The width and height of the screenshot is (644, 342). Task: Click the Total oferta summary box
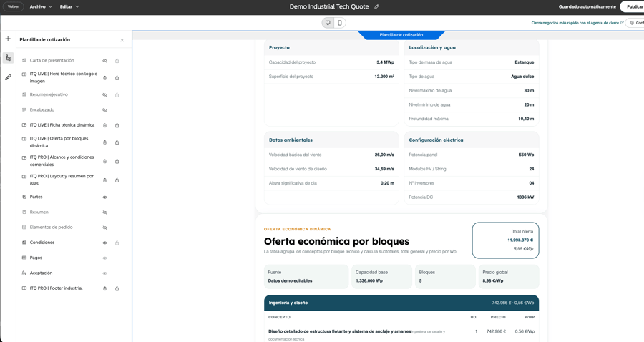pyautogui.click(x=505, y=240)
